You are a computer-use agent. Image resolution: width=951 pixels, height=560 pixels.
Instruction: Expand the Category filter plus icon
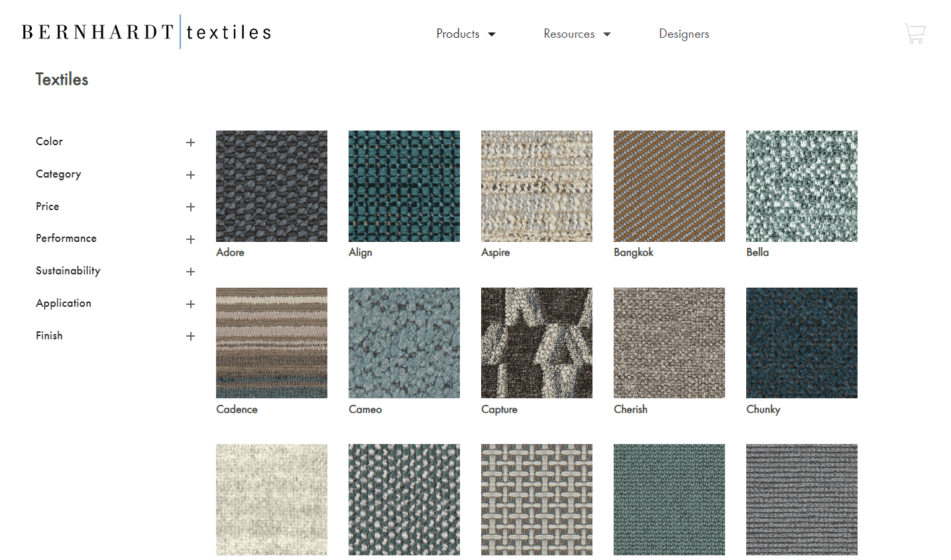(190, 175)
